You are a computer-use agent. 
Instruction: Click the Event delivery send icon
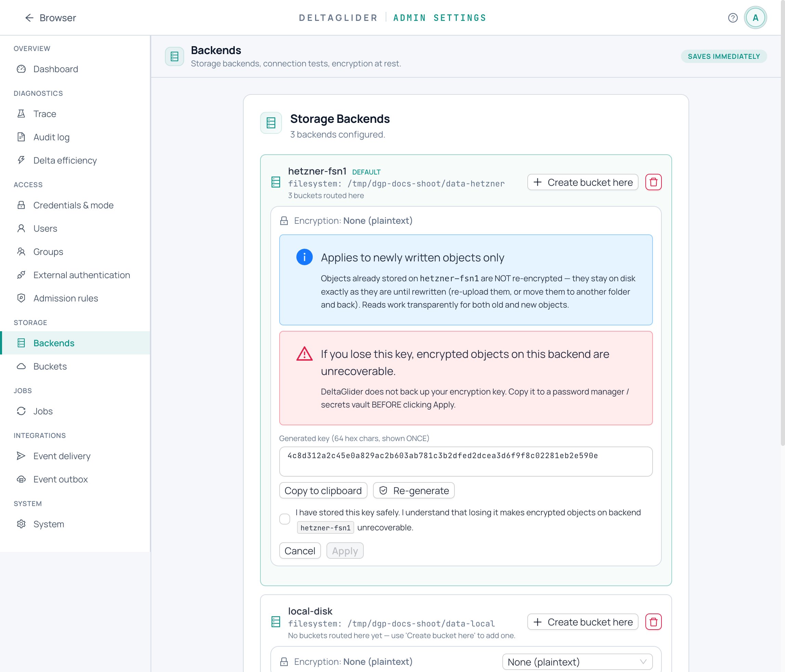[x=21, y=456]
